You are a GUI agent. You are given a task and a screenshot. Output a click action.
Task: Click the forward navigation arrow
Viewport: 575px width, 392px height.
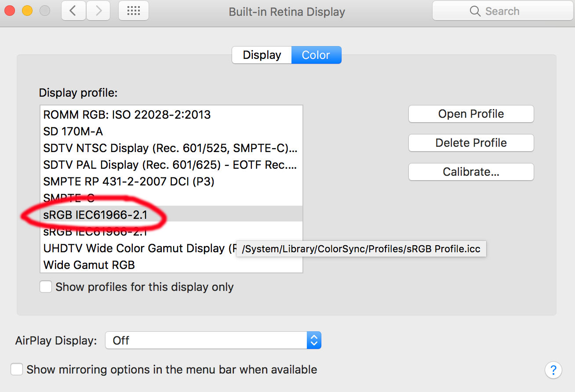[98, 11]
